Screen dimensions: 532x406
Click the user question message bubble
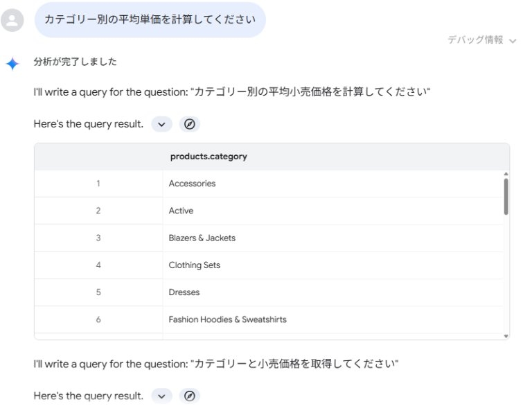pos(150,19)
